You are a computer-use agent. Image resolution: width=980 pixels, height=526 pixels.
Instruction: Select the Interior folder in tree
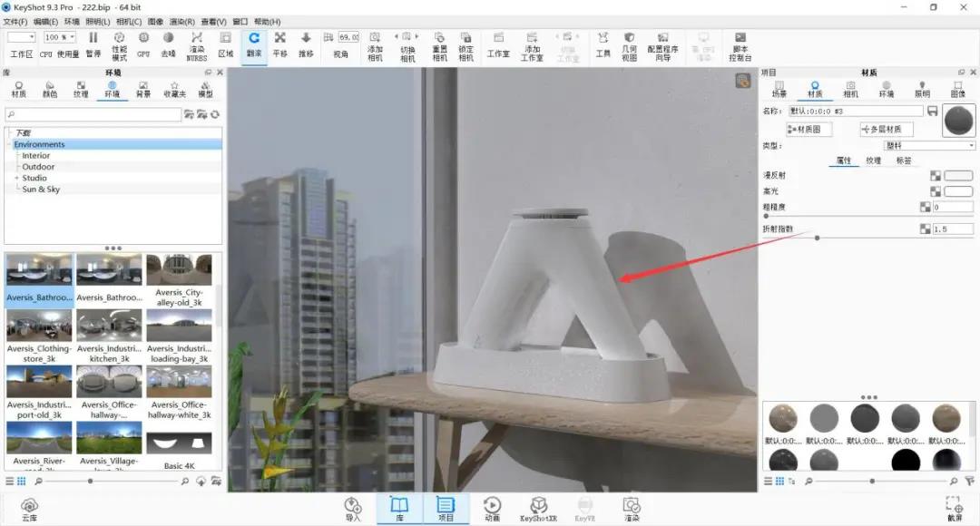point(36,156)
